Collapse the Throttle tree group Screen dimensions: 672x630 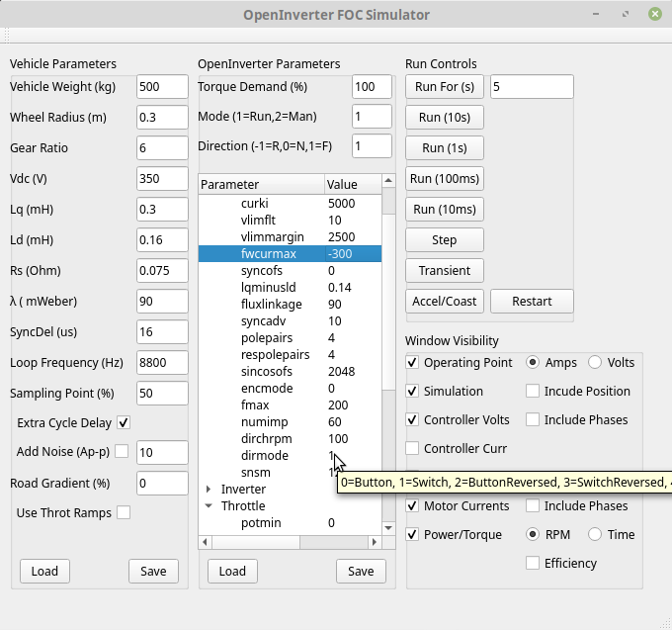[209, 505]
